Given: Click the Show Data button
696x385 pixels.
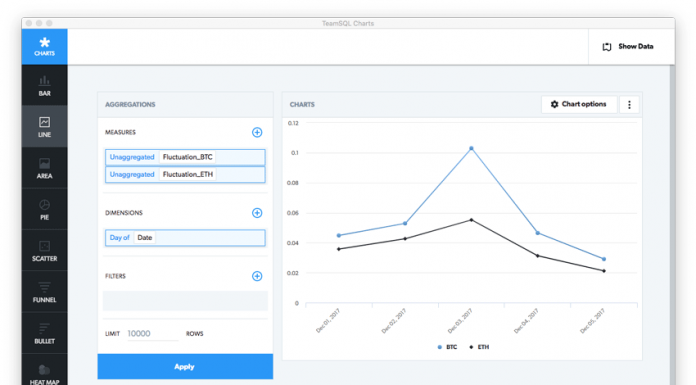Looking at the screenshot, I should point(628,47).
